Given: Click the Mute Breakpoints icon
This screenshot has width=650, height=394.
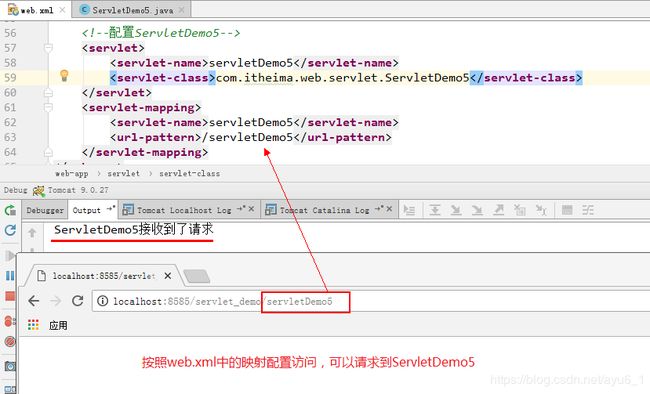Looking at the screenshot, I should pos(10,341).
